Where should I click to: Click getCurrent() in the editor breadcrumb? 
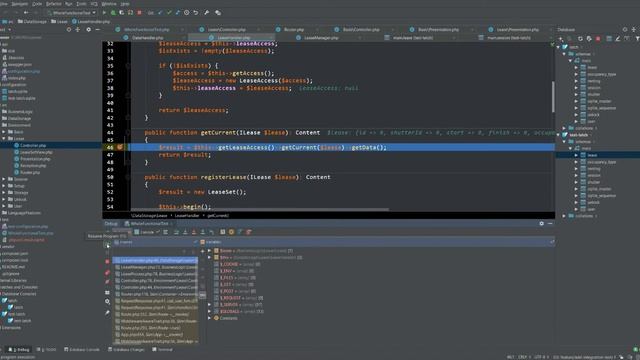point(218,215)
